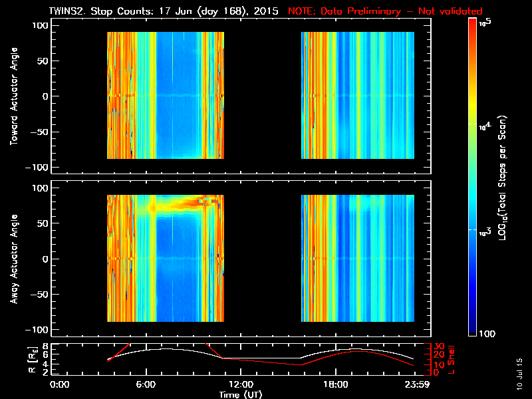
Task: Click the red 'NOTE: Data Preliminary' warning text
Action: pos(385,11)
